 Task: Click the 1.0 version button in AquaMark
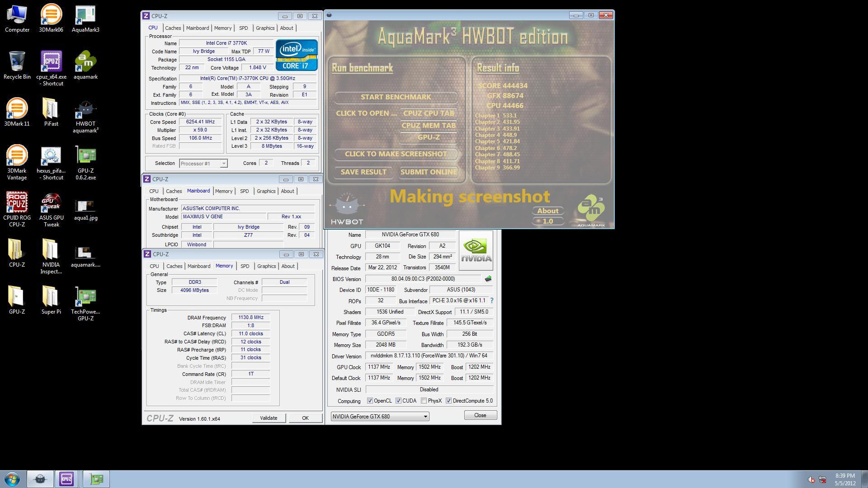click(547, 221)
